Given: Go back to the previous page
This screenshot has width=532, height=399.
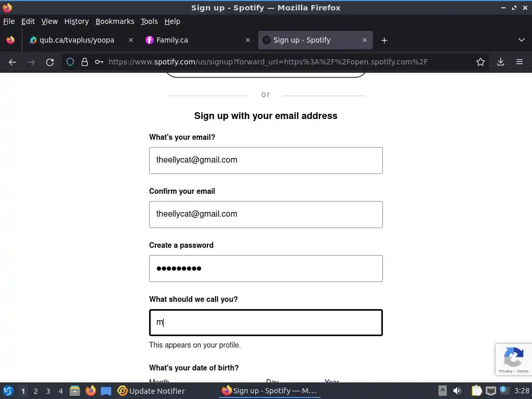Looking at the screenshot, I should pyautogui.click(x=12, y=62).
